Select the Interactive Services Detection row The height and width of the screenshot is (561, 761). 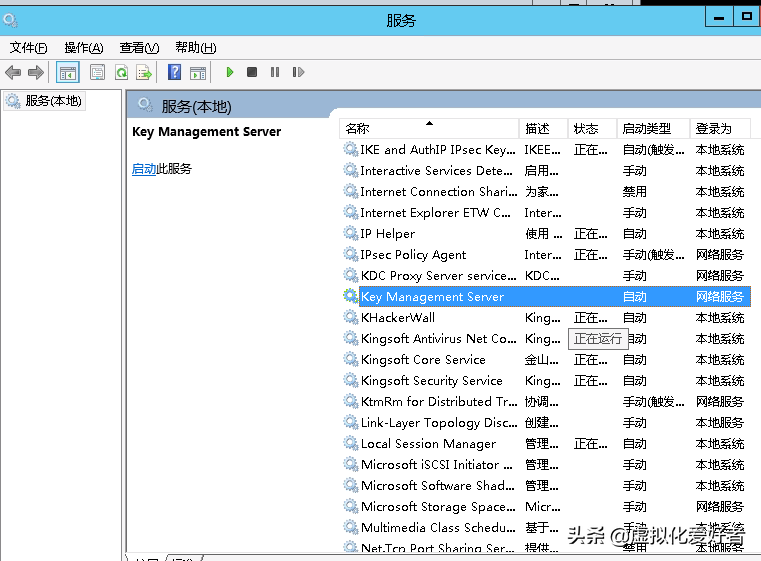click(x=546, y=171)
